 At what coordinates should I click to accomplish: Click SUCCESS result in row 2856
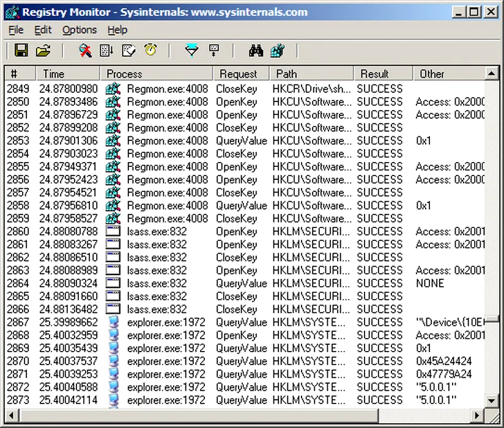(x=380, y=180)
